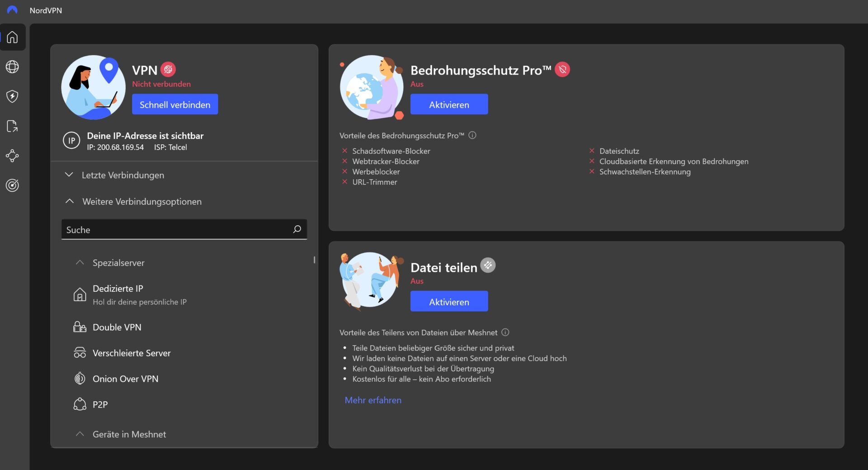Activate Bedrohungsschutz Pro with Aktivieren button

point(449,104)
